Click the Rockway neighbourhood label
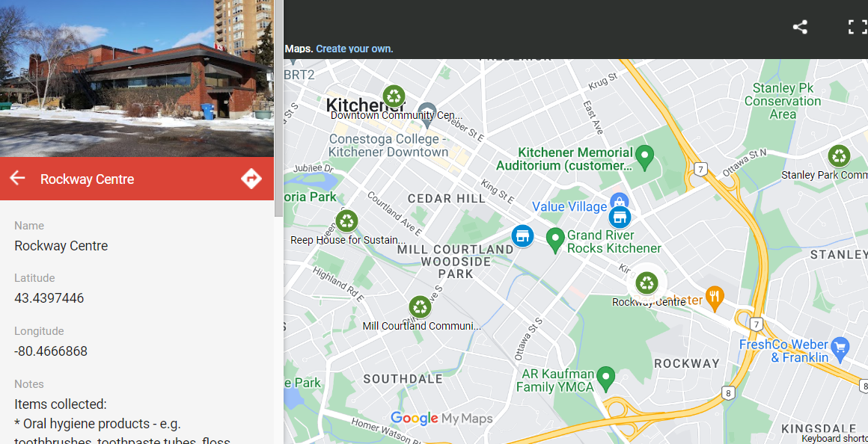Screen dimensions: 868x444 coord(687,364)
